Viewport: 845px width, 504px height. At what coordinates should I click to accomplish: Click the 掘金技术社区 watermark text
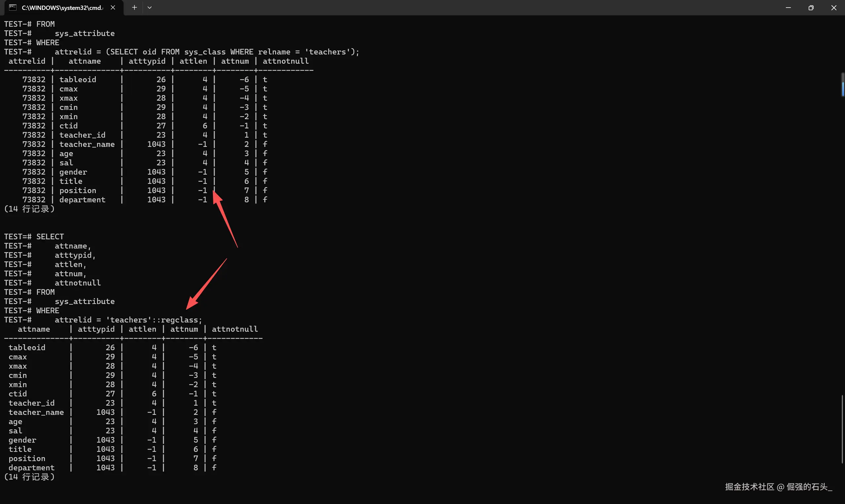pos(749,487)
